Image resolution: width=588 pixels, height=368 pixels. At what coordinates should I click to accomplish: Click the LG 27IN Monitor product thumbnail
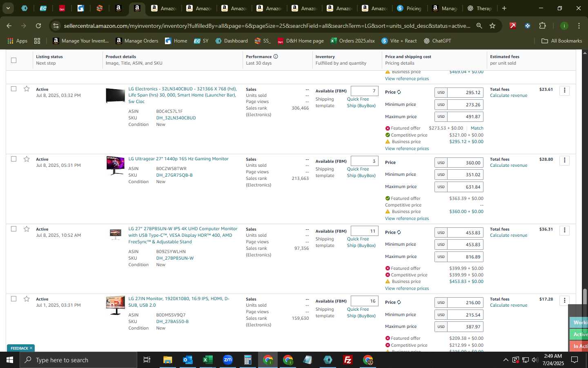(x=116, y=305)
